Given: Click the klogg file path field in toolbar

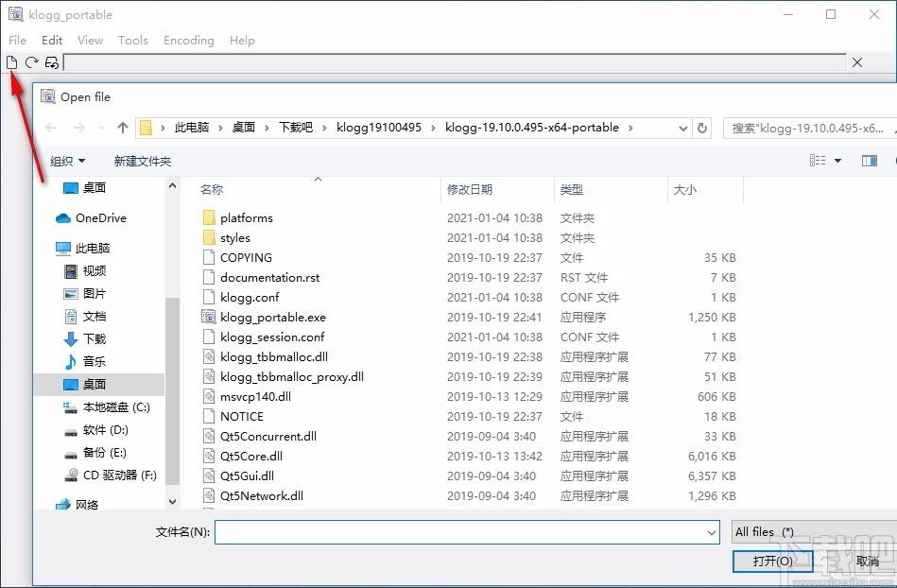Looking at the screenshot, I should pyautogui.click(x=455, y=62).
